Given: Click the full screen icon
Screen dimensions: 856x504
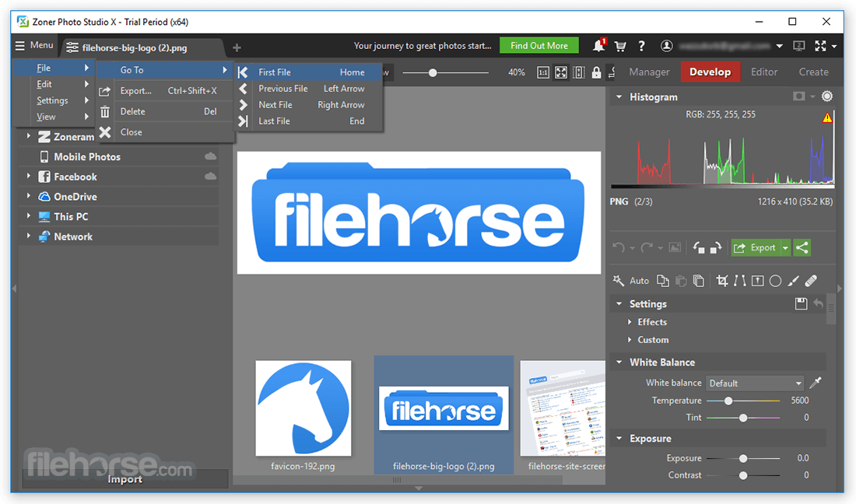Looking at the screenshot, I should click(820, 47).
